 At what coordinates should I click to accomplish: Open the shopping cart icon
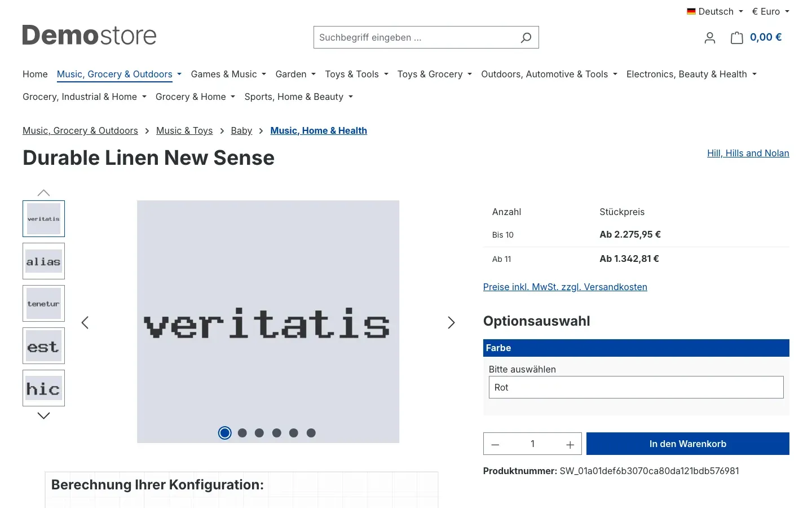[736, 38]
